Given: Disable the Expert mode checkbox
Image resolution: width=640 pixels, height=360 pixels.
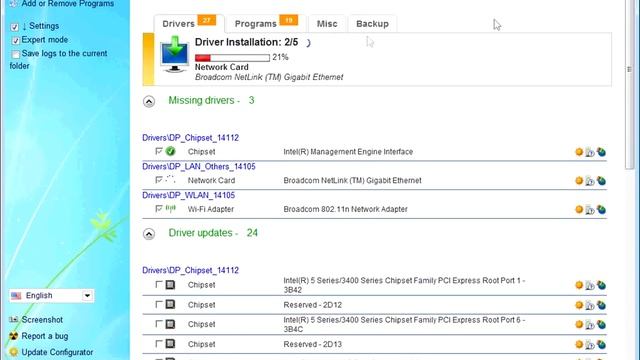Looking at the screenshot, I should 16,40.
